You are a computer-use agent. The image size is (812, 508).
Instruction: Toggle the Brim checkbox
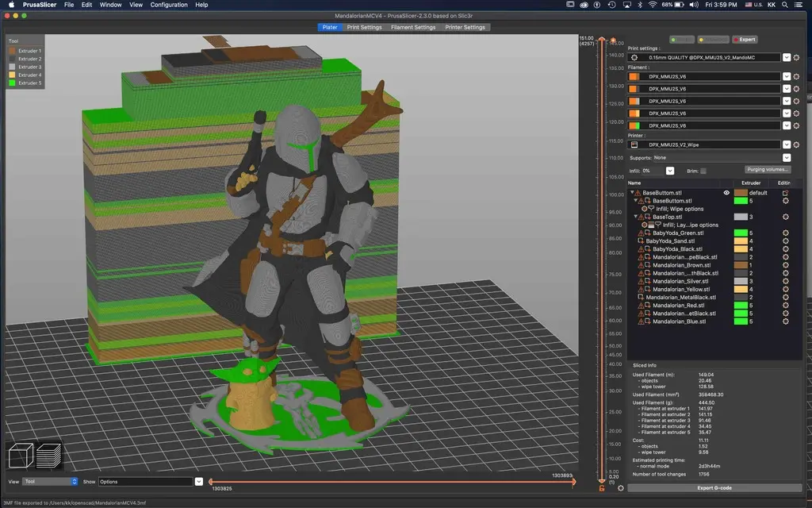coord(703,171)
